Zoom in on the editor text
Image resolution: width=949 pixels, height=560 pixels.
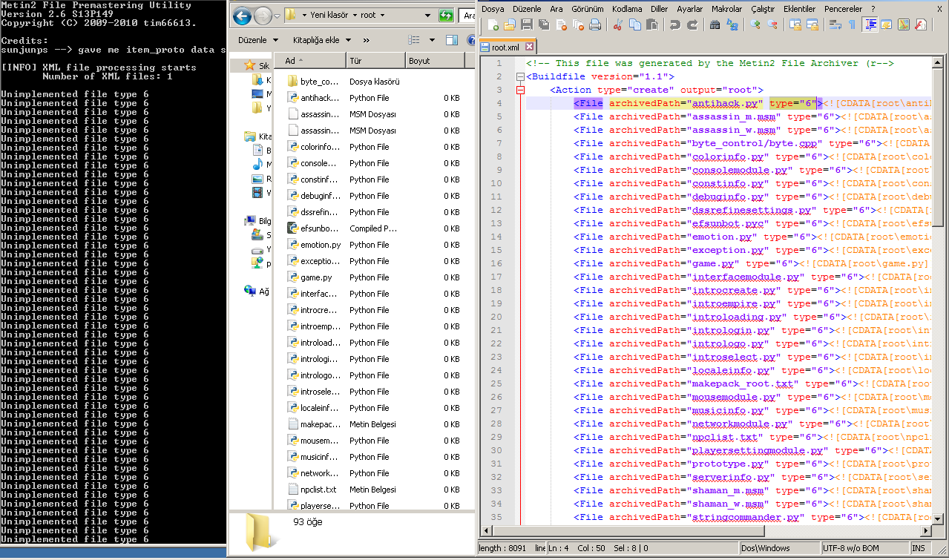(755, 25)
